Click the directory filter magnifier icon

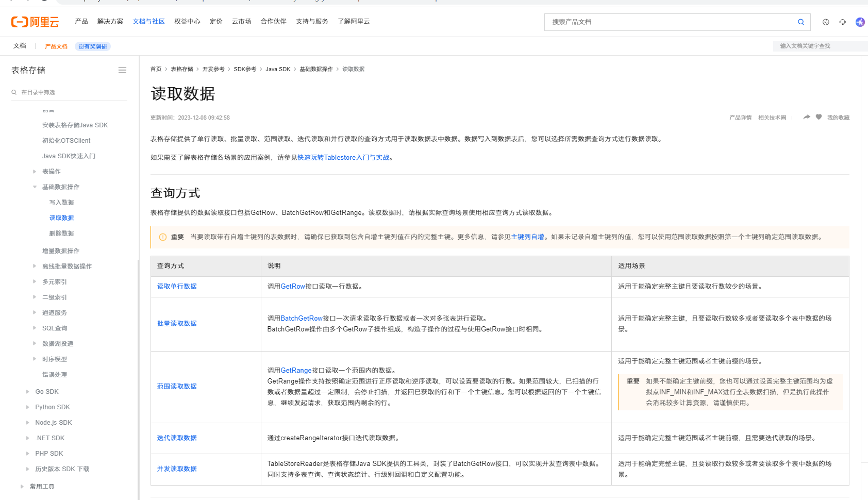pyautogui.click(x=14, y=92)
